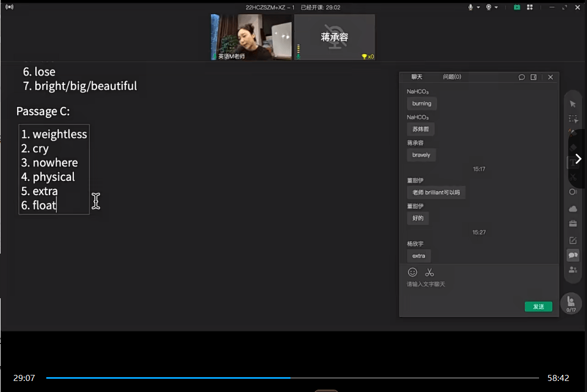Click '1. weightless' in Passage C answers
Image resolution: width=587 pixels, height=392 pixels.
54,134
